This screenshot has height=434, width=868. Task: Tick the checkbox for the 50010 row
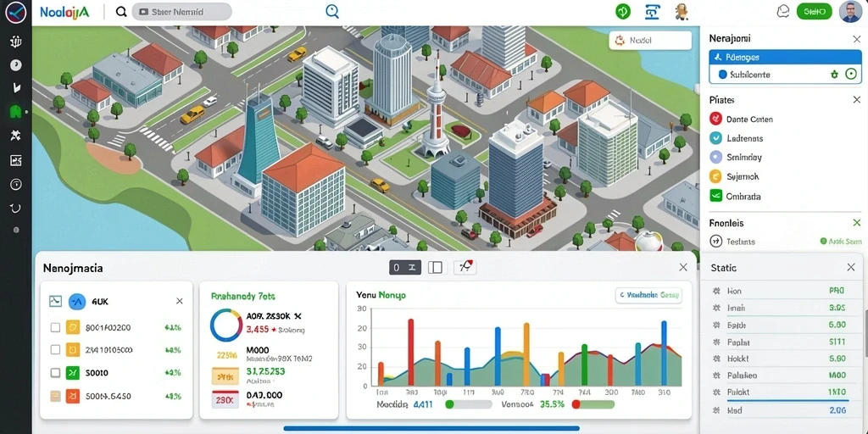[x=55, y=373]
